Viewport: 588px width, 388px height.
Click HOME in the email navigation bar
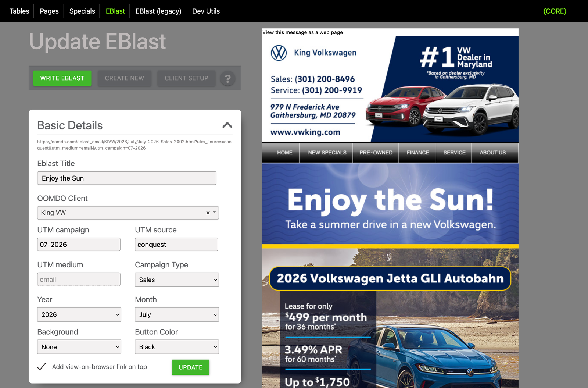[x=285, y=153]
